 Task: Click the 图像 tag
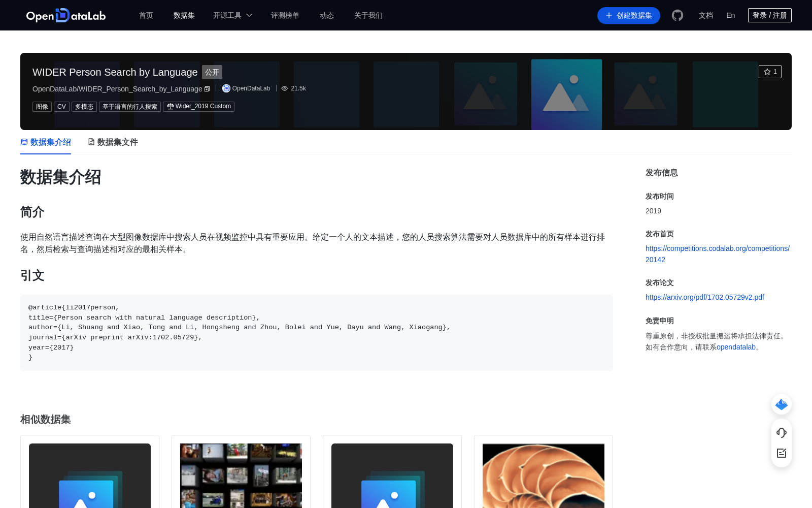(x=42, y=107)
